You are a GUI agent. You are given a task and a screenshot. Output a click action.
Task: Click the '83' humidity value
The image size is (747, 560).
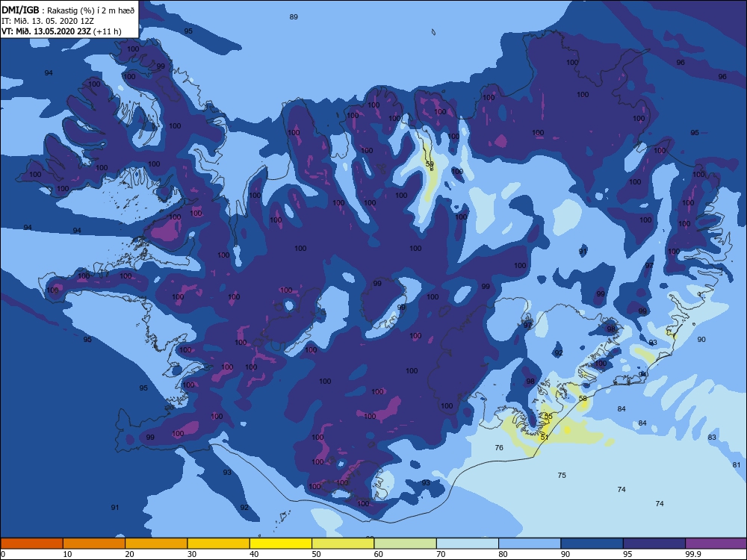[712, 437]
